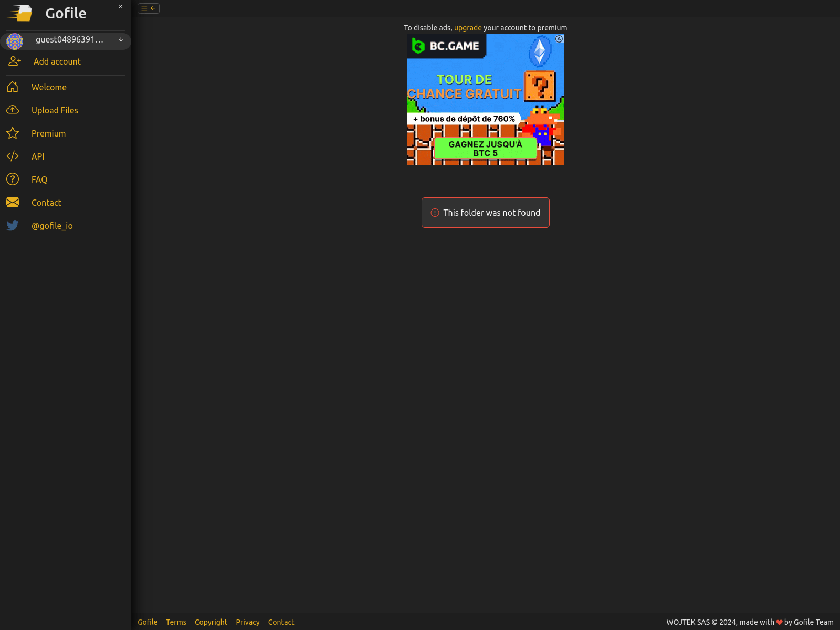Go to Welcome page
Image resolution: width=840 pixels, height=630 pixels.
[49, 87]
